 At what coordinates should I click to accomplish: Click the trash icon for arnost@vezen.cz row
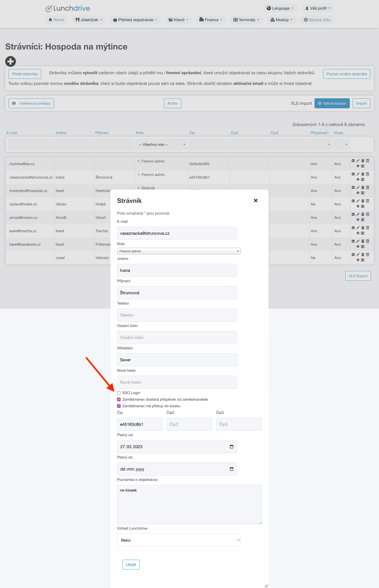[x=363, y=214]
